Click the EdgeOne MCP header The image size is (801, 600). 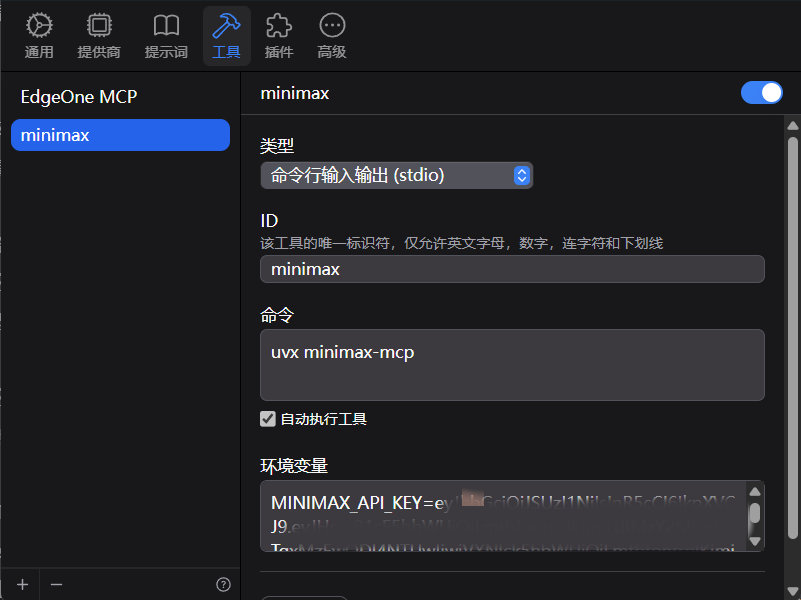click(77, 96)
